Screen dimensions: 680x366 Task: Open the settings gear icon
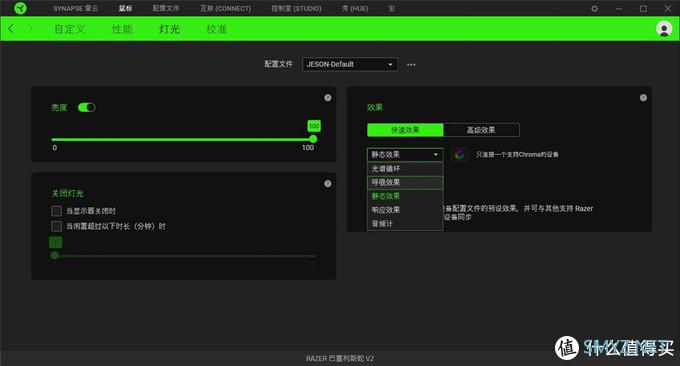(594, 8)
